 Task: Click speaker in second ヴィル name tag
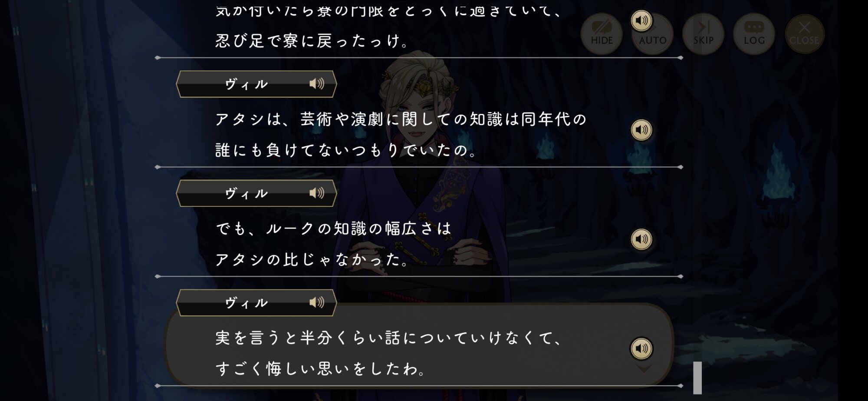tap(317, 193)
